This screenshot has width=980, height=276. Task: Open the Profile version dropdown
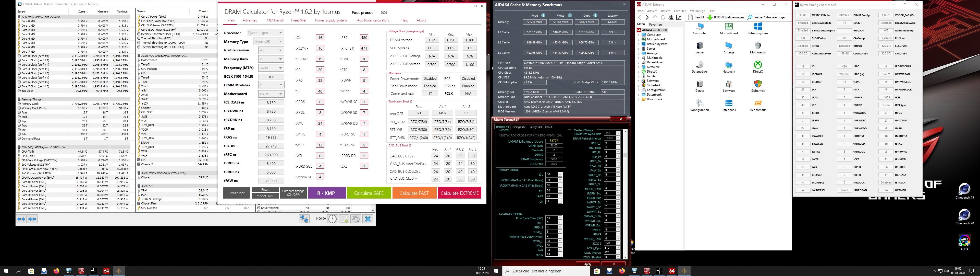(x=271, y=50)
